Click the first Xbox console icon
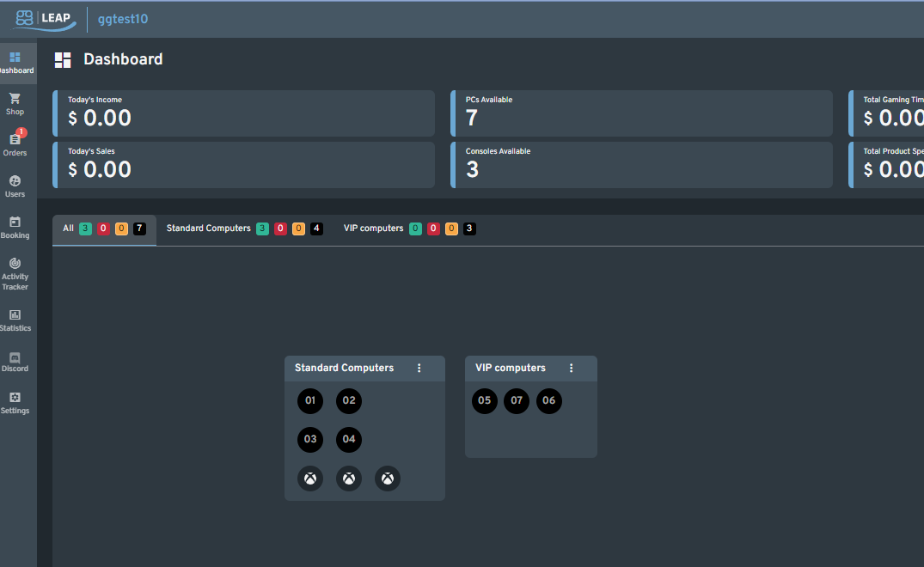 (x=309, y=479)
